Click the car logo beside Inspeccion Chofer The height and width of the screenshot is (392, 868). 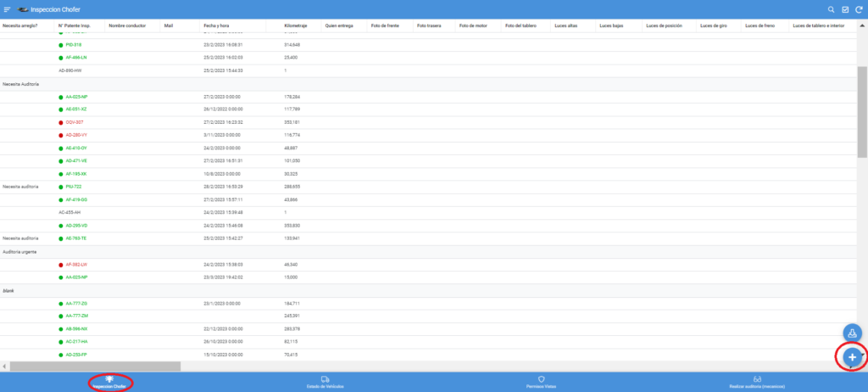23,8
